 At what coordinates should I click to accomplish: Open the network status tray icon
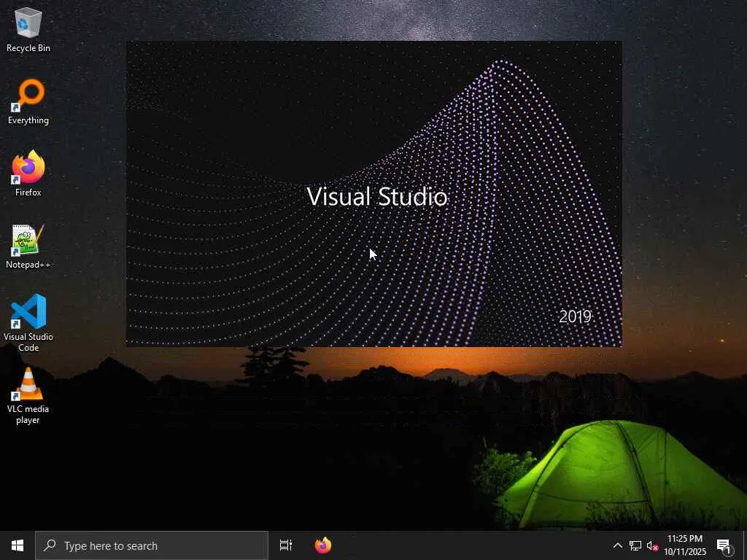tap(635, 545)
